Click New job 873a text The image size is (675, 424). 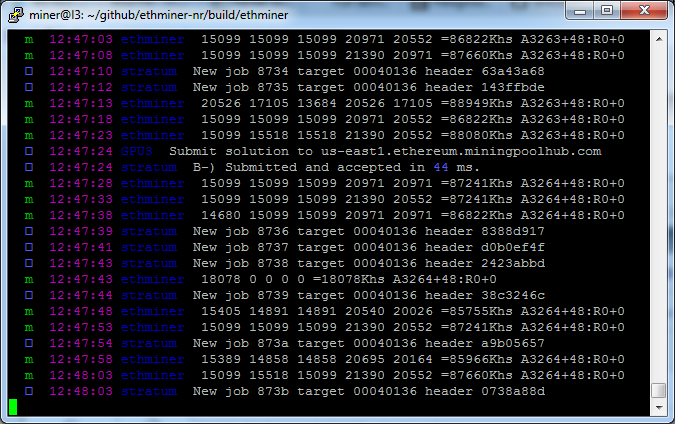pyautogui.click(x=240, y=343)
